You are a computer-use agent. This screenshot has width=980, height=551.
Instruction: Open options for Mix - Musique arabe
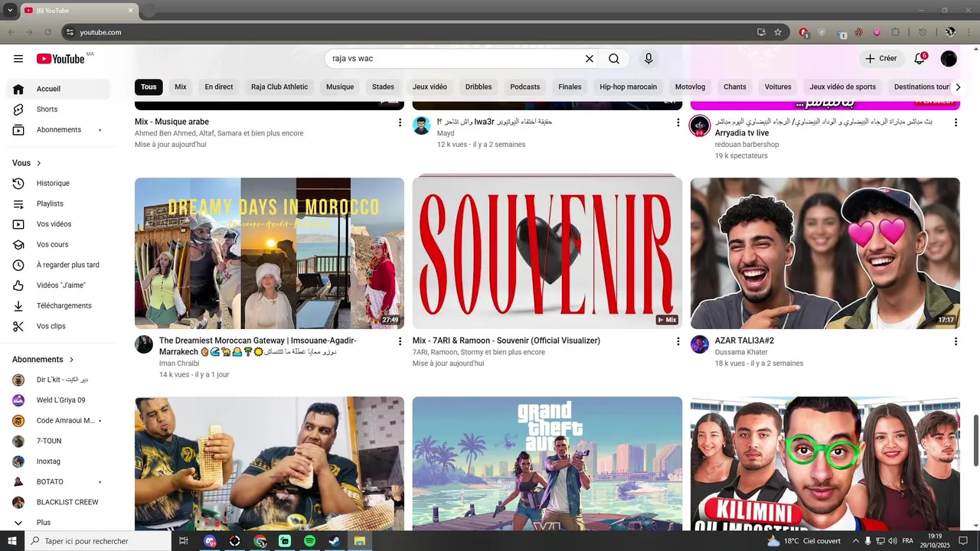400,122
